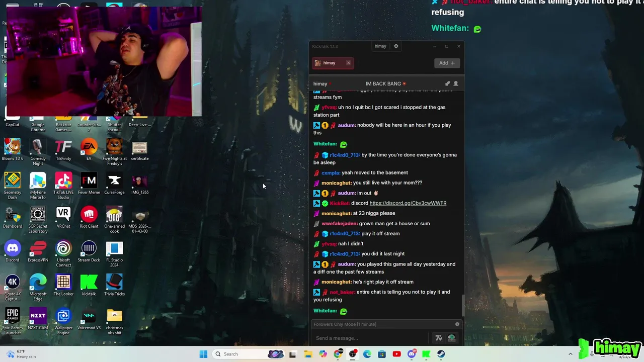Screen dimensions: 644x362
Task: Open certificate file on desktop
Action: [140, 150]
